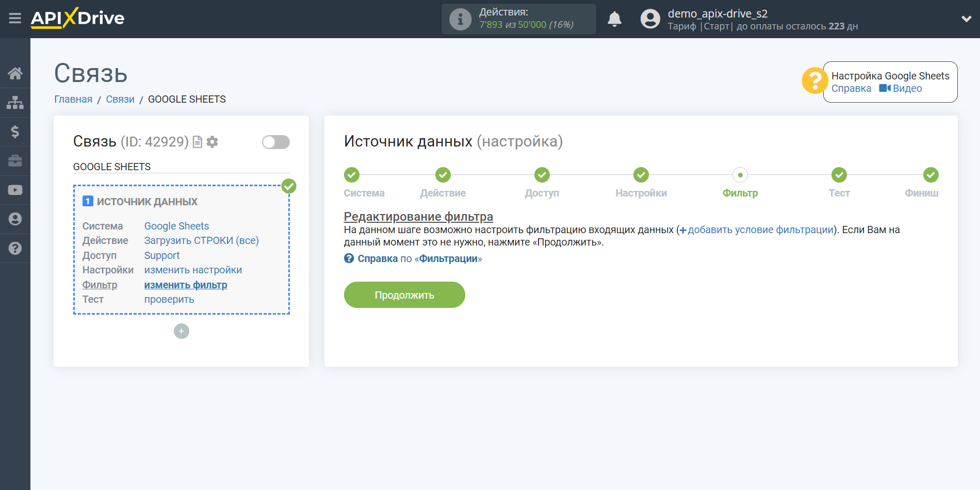Screen dimensions: 980x490
Task: Click the demo_apix-drive_s2 username
Action: [717, 13]
